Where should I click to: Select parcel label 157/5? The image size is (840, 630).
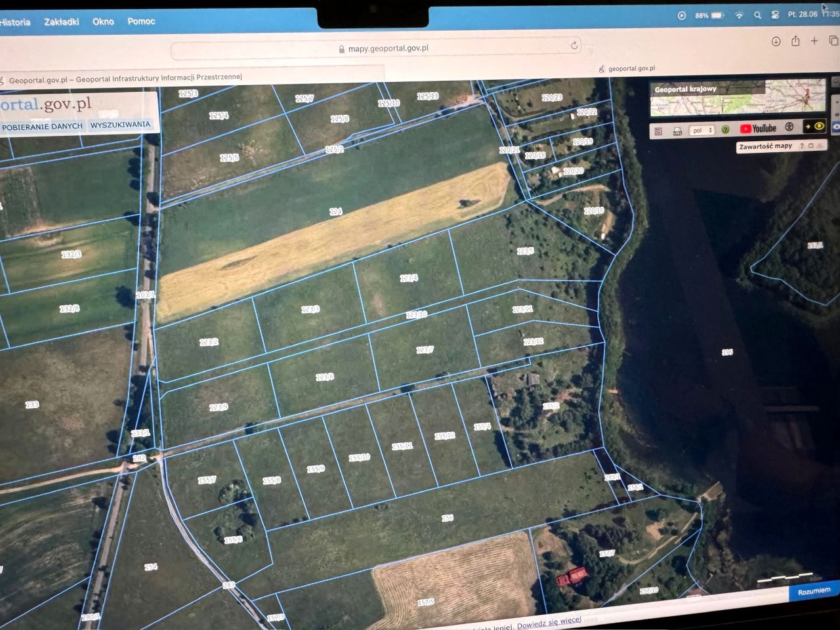point(425,602)
